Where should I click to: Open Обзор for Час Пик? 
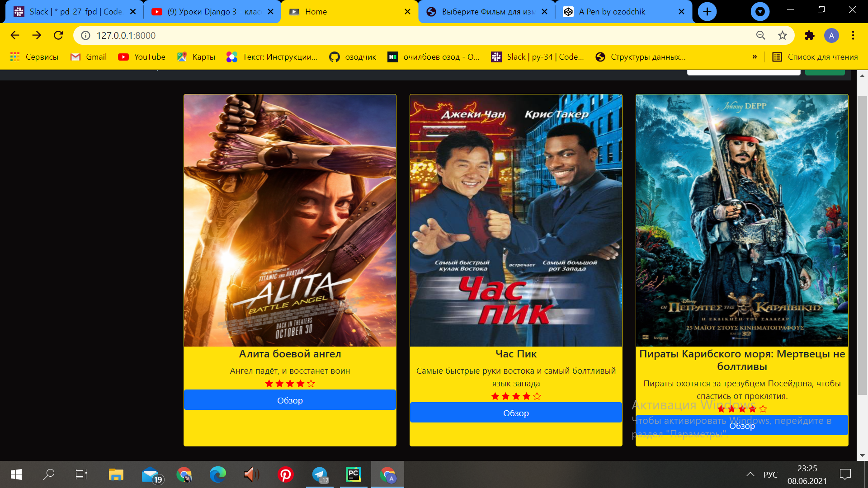point(516,413)
